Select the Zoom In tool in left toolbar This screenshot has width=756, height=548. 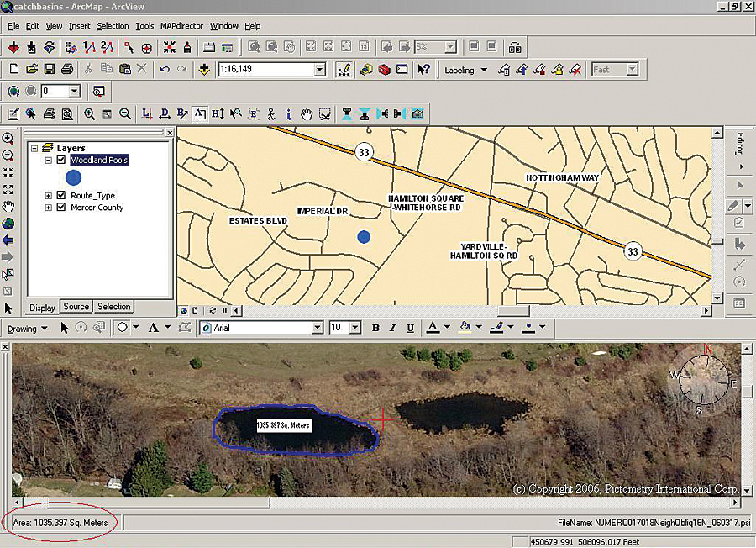coord(8,139)
